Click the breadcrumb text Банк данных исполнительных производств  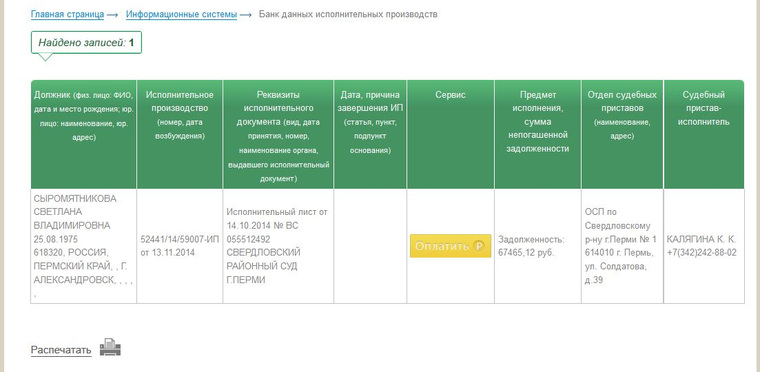point(348,14)
